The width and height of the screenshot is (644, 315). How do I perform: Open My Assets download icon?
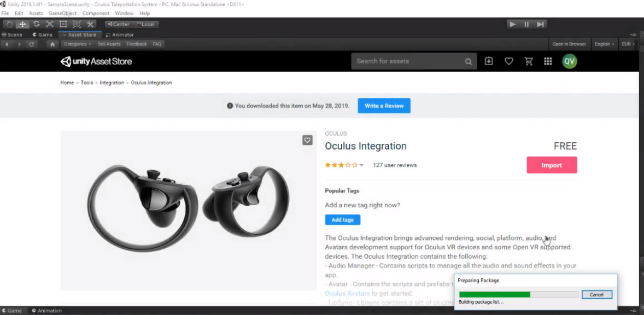[x=488, y=61]
